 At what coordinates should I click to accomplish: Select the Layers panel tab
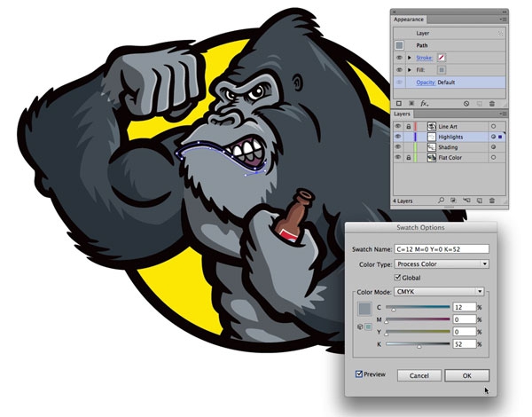(x=402, y=114)
